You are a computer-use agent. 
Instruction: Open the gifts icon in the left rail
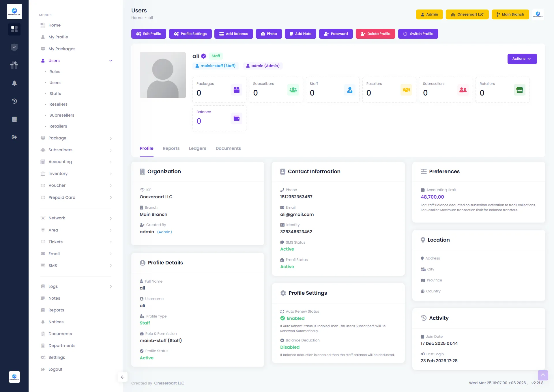[14, 65]
